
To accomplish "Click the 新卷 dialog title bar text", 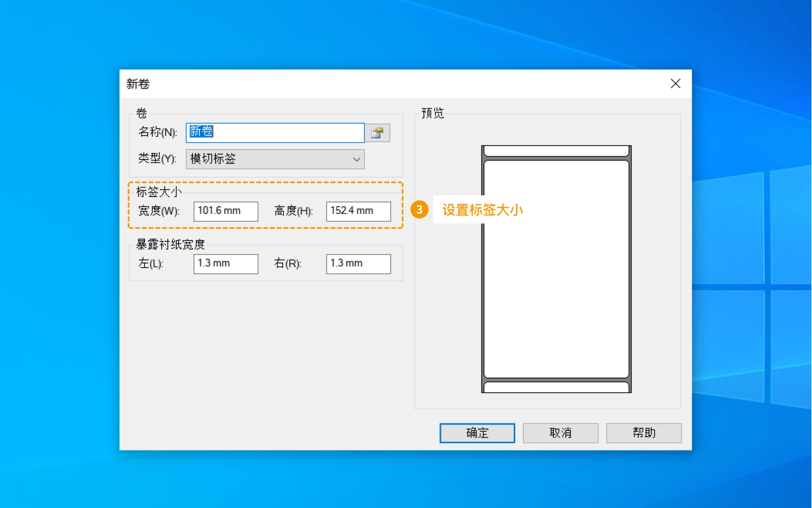I will 138,84.
